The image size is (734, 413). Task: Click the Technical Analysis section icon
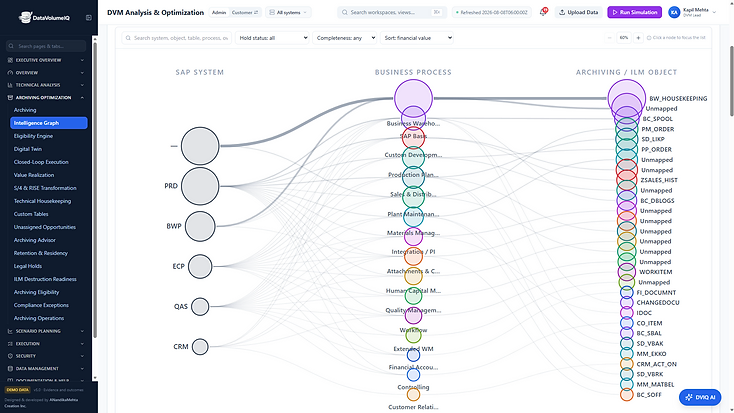coord(10,85)
